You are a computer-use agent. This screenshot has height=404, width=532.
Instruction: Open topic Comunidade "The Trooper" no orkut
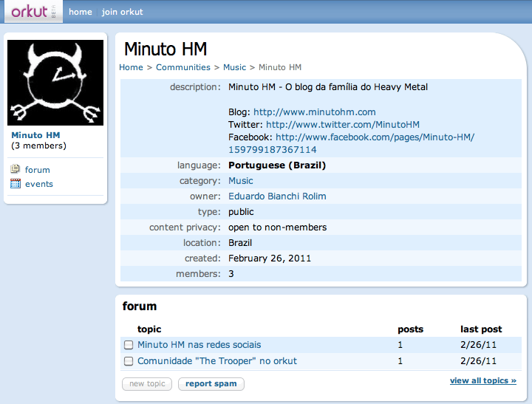(x=217, y=361)
